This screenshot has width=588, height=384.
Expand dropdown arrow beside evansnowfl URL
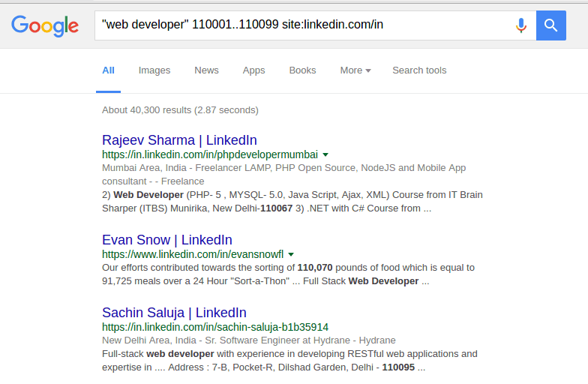(x=291, y=254)
